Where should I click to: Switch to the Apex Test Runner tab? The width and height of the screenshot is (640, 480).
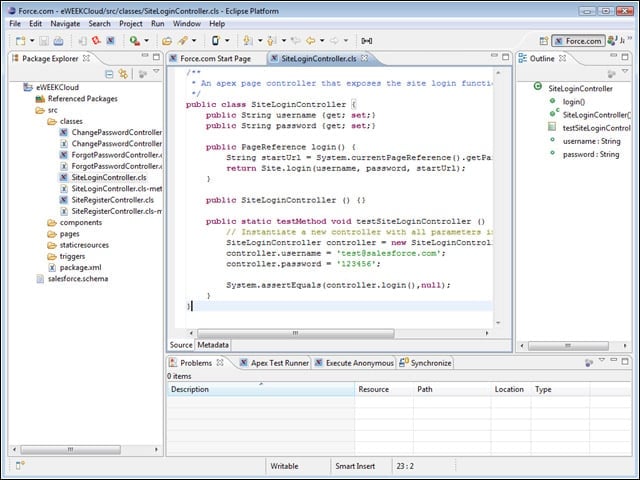point(275,363)
